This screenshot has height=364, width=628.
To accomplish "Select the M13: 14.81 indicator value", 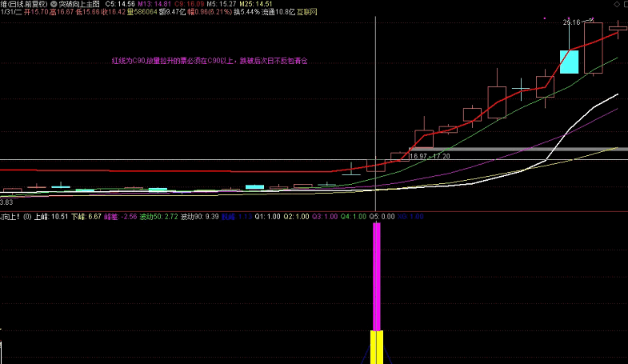I will pyautogui.click(x=154, y=4).
